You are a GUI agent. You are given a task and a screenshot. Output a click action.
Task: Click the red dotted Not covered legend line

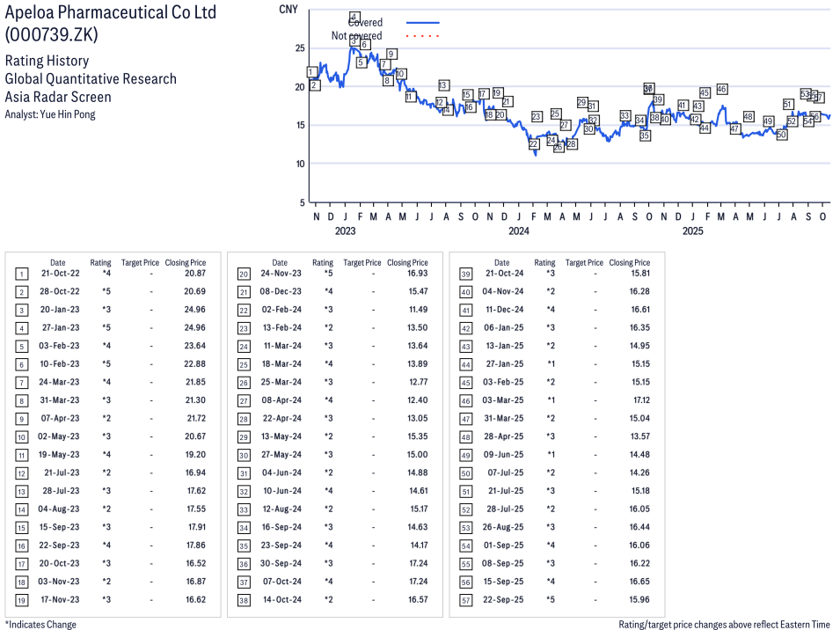[x=422, y=36]
